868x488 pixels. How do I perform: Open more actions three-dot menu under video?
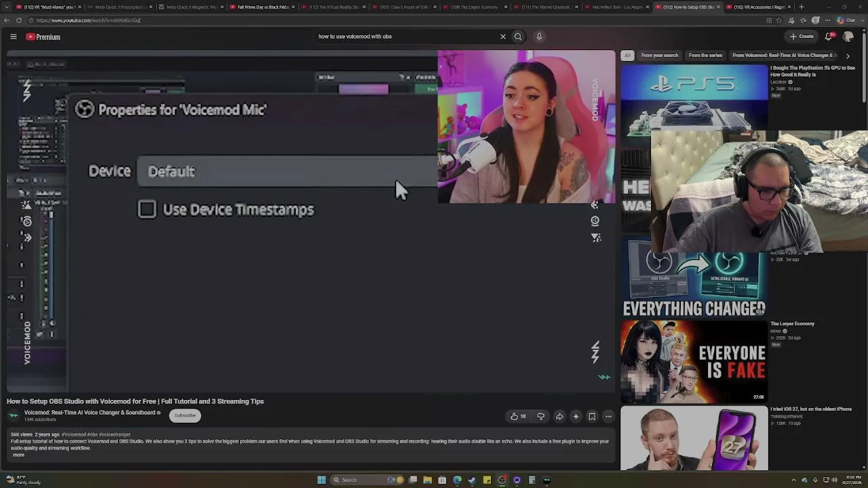click(608, 416)
